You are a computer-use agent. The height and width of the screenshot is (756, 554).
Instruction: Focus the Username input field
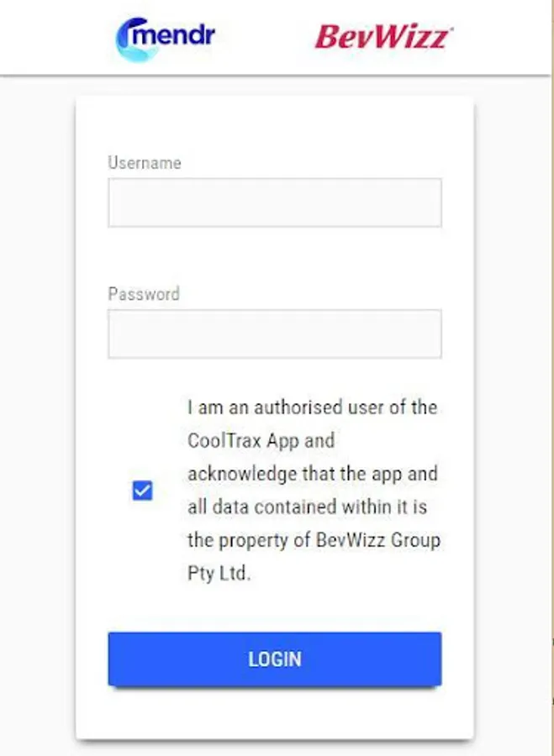tap(274, 202)
